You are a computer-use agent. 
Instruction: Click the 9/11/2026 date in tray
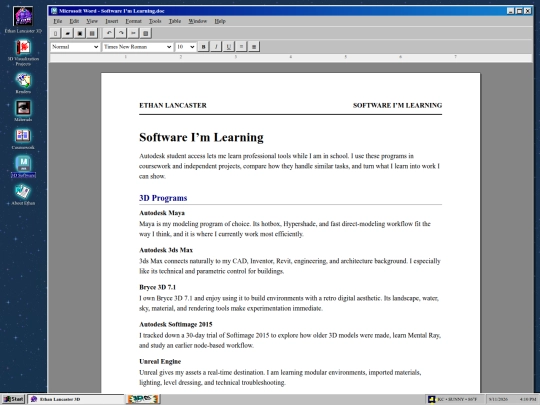(x=498, y=399)
